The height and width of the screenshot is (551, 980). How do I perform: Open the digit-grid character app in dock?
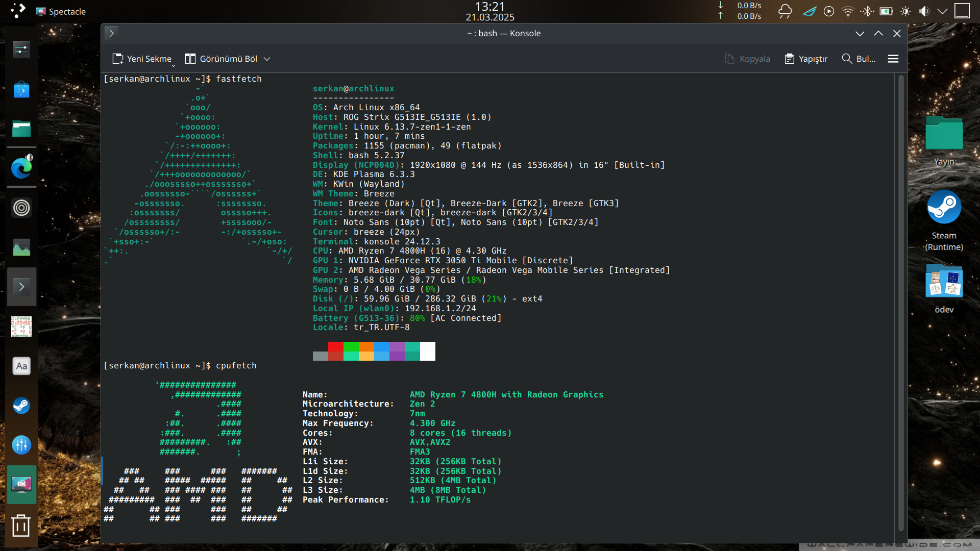pos(21,327)
